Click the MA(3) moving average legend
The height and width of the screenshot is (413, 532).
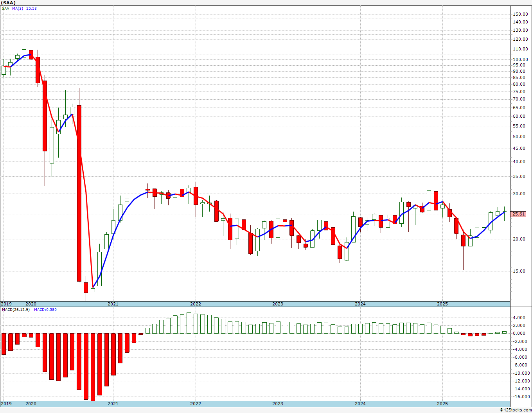coord(18,8)
